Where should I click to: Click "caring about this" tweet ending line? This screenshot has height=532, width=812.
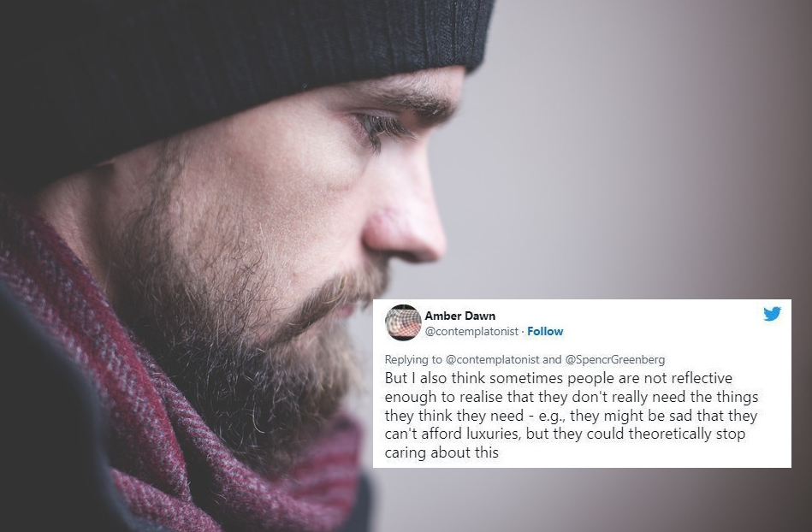point(442,452)
